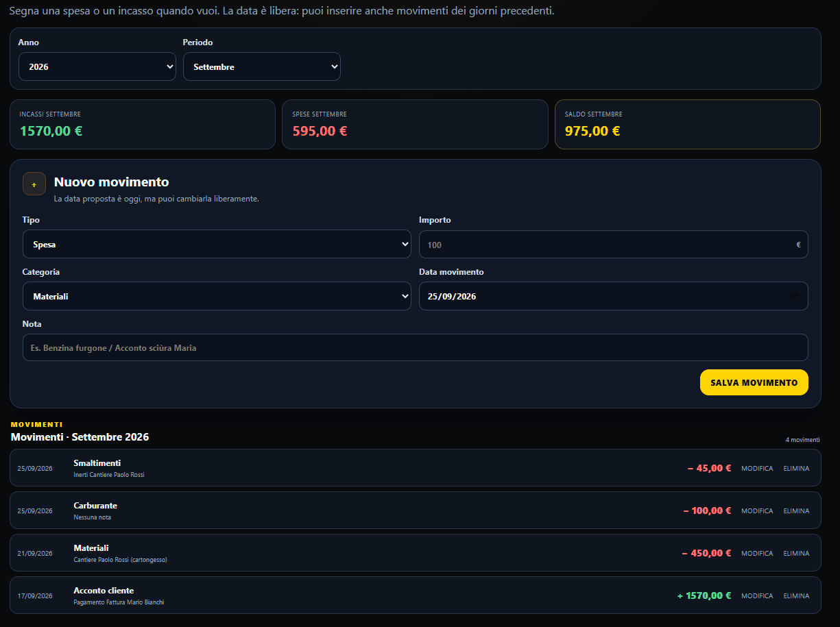Click the plus icon beside Nuovo movimento
Viewport: 840px width, 627px height.
tap(34, 184)
